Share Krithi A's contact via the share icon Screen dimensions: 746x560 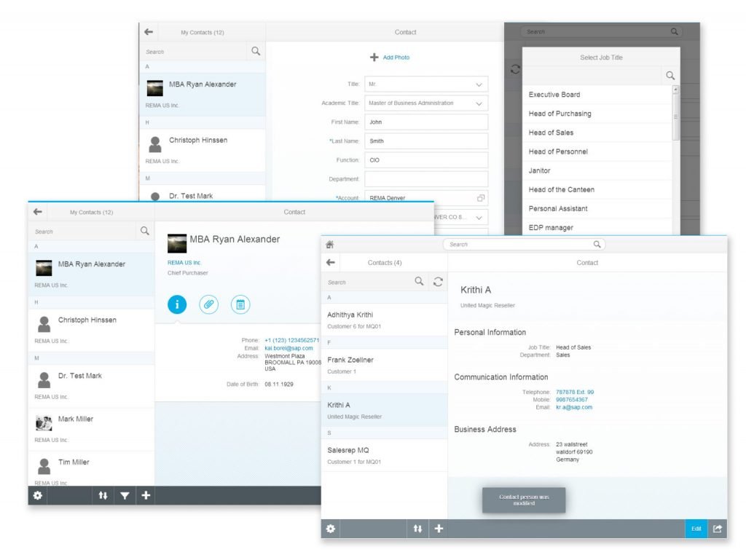tap(717, 529)
